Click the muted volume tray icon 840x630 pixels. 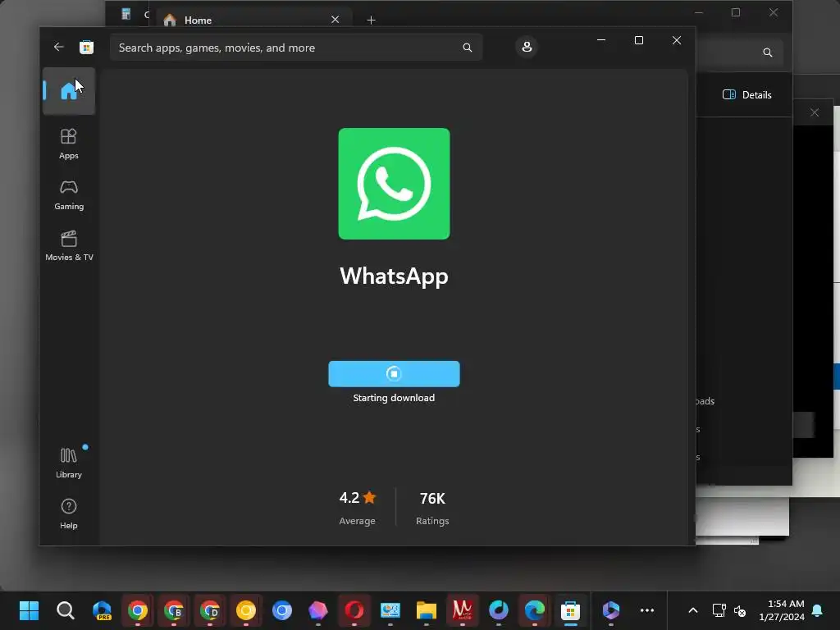[x=740, y=610]
